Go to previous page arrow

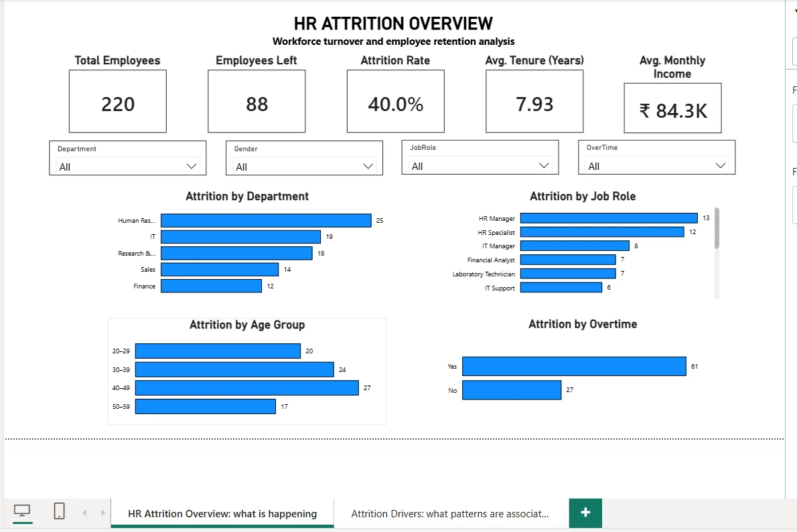point(84,513)
